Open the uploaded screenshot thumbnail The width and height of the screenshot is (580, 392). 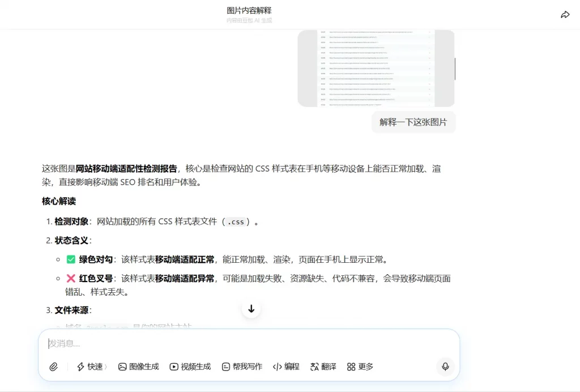coord(376,68)
